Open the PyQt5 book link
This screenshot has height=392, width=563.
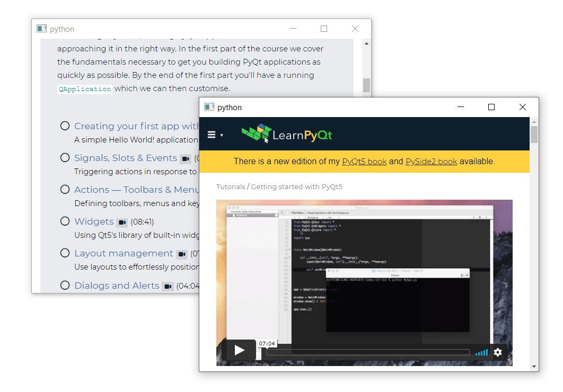point(364,161)
